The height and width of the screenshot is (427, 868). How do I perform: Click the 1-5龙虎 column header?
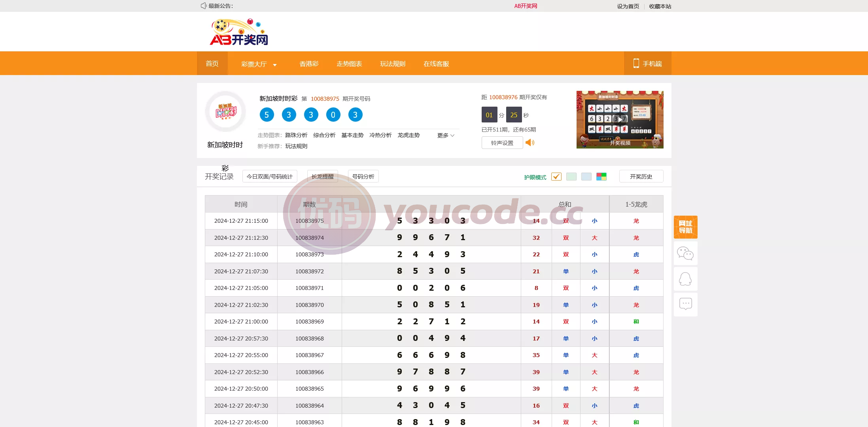point(636,204)
